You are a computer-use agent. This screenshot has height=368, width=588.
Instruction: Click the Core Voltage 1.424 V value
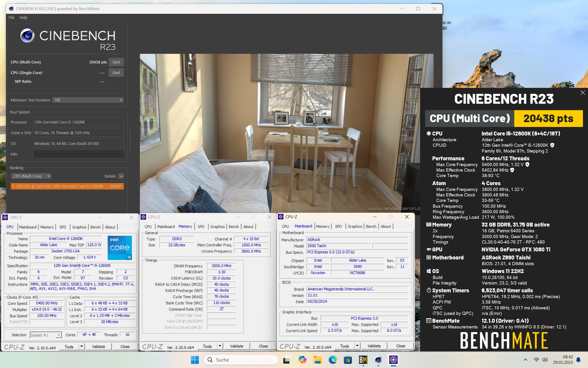coord(89,257)
